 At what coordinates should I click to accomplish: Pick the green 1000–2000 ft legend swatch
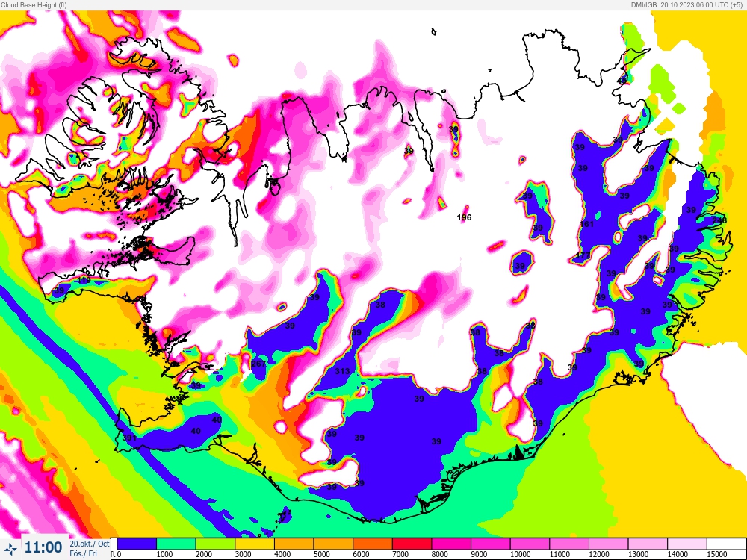[176, 544]
